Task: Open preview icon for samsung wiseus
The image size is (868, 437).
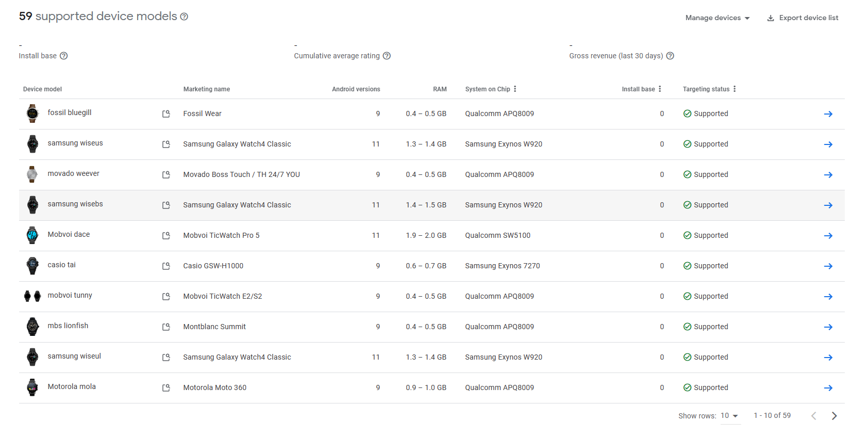Action: pyautogui.click(x=166, y=144)
